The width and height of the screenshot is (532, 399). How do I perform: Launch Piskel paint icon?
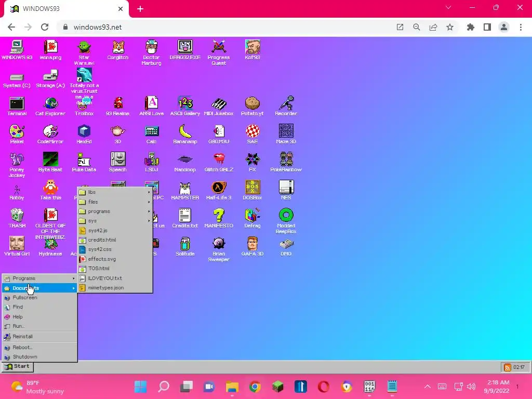pyautogui.click(x=17, y=135)
